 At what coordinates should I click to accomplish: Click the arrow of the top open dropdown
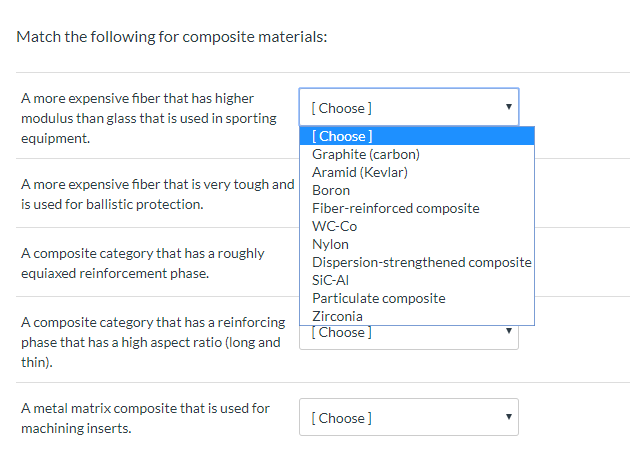[508, 107]
